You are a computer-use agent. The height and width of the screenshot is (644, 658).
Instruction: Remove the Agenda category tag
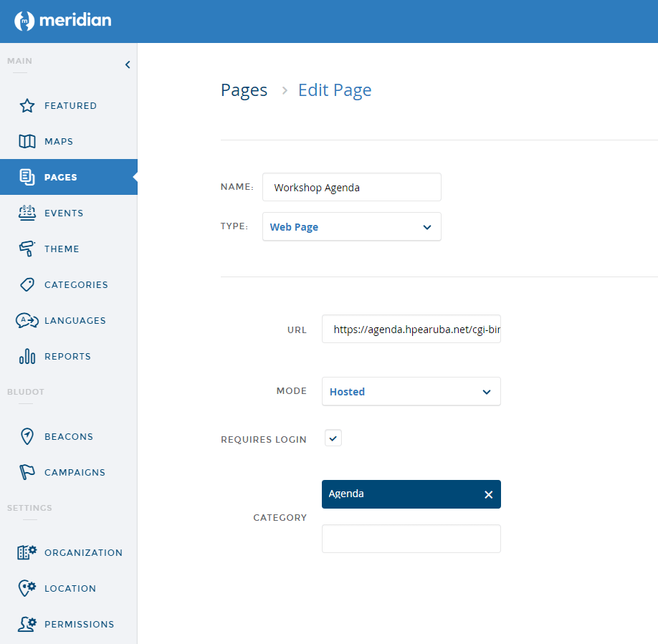(488, 494)
